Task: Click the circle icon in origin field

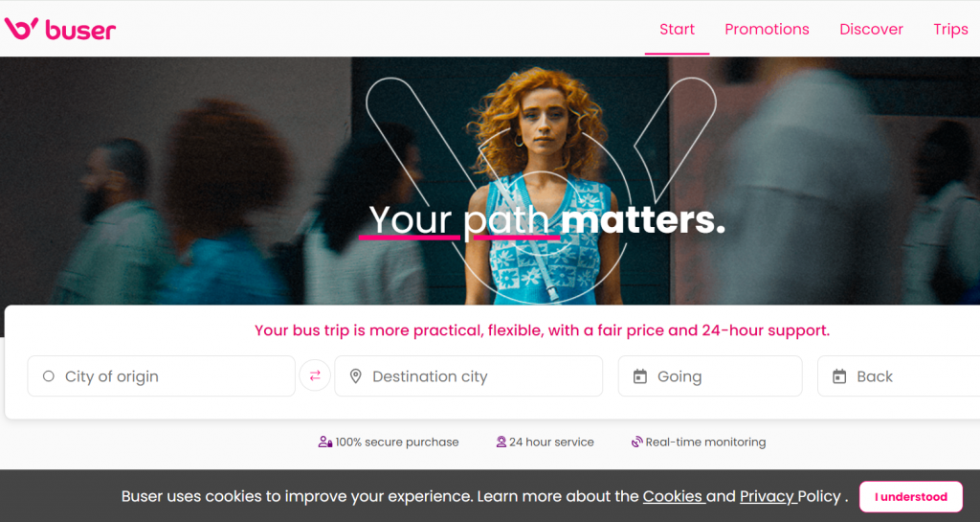Action: tap(48, 376)
